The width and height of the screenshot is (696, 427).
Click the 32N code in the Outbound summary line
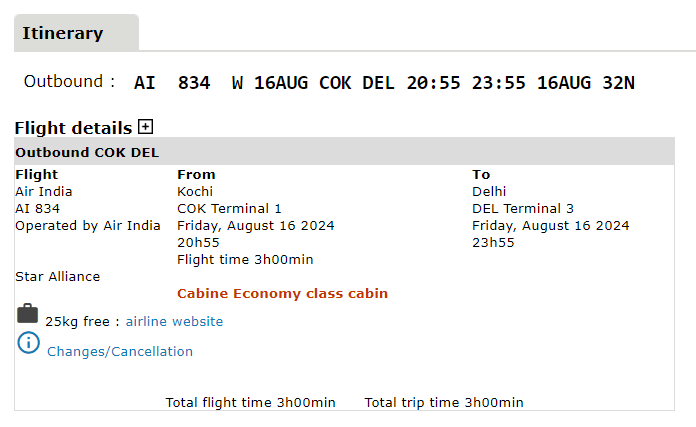(x=618, y=83)
